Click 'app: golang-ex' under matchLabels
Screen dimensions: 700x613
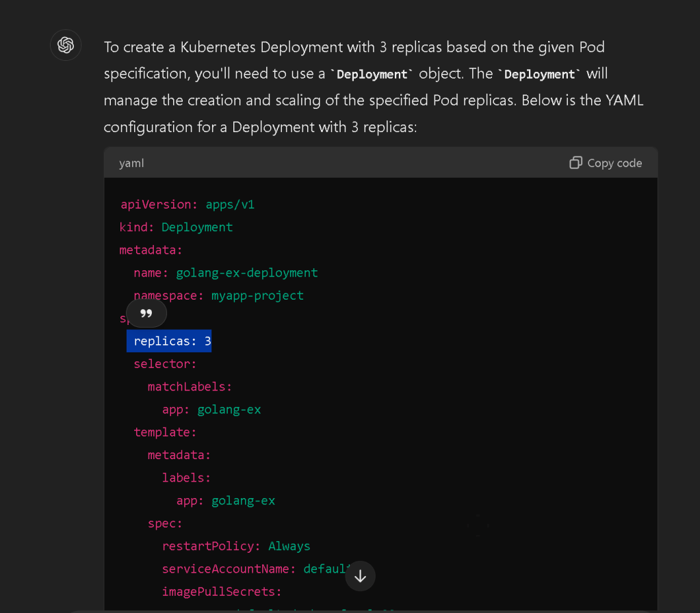211,409
